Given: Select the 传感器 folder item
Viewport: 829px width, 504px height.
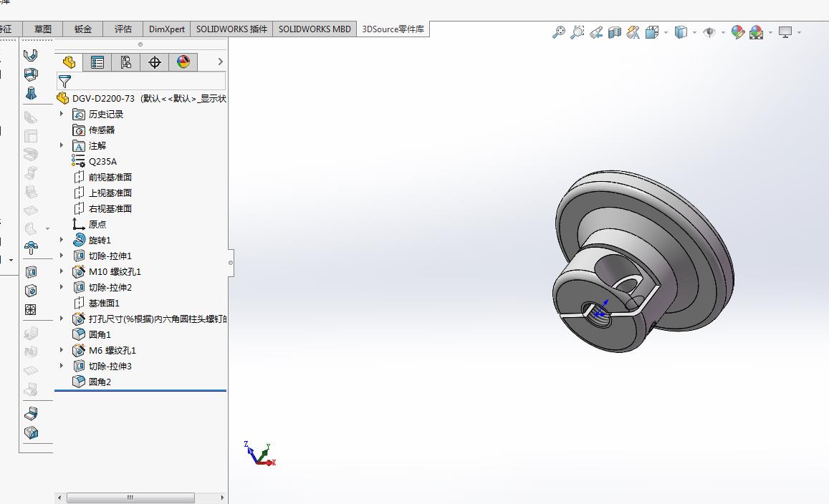Looking at the screenshot, I should point(94,130).
